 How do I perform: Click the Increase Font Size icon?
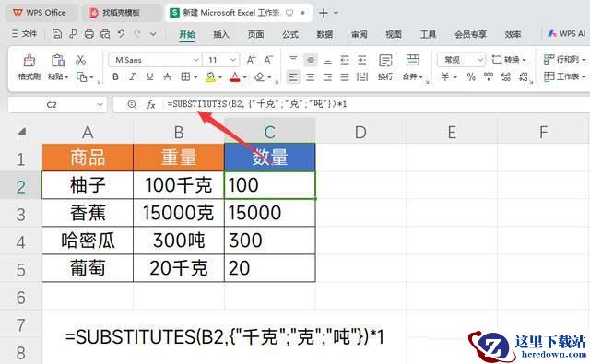tap(251, 60)
